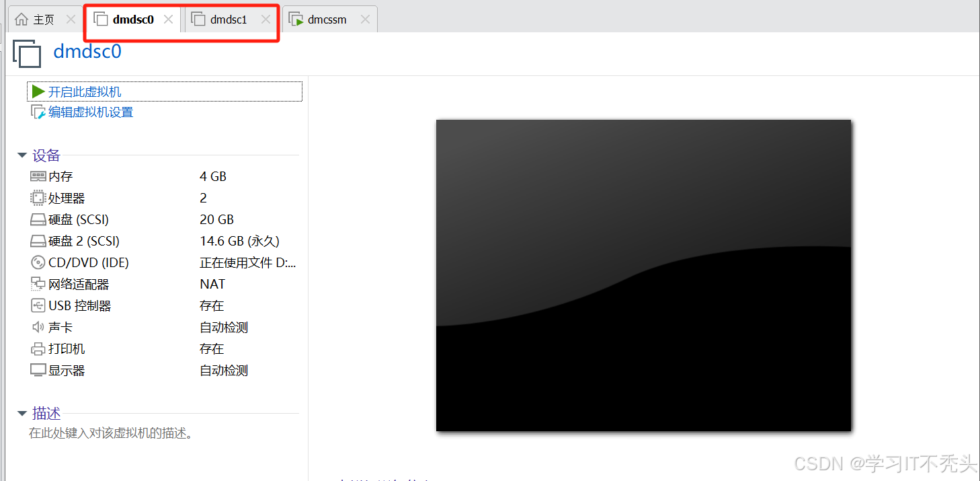Select the 打印机 device row
The image size is (980, 481).
tap(163, 348)
